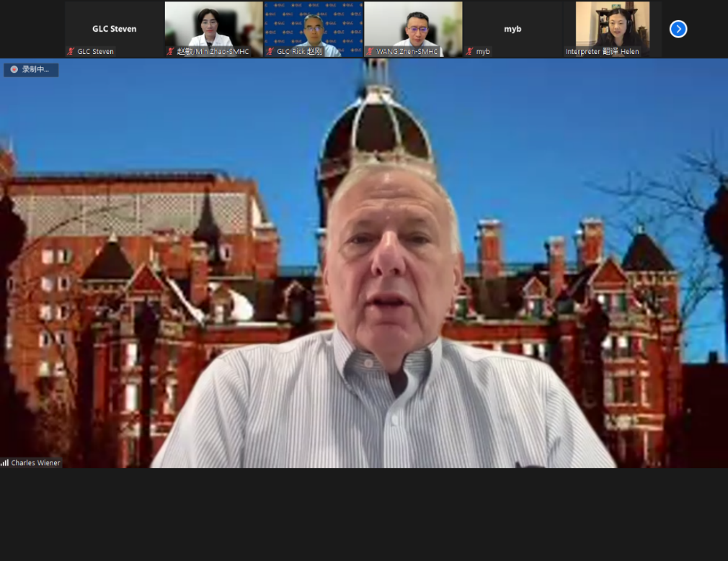Screen dimensions: 728x561
Task: Click the Interpreter Helen name label
Action: tap(602, 52)
